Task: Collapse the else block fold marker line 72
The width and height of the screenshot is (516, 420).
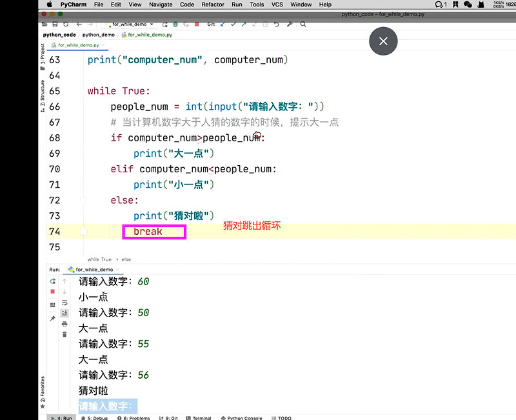Action: pos(83,201)
